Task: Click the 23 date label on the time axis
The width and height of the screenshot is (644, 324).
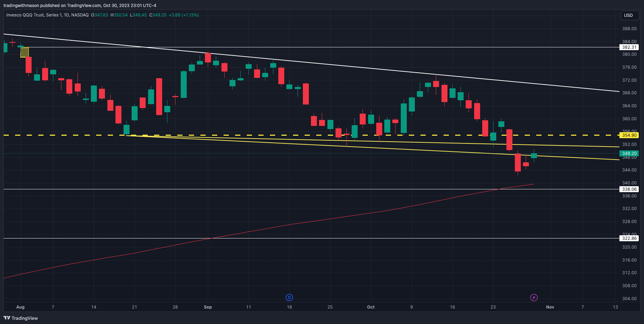Action: coord(493,307)
